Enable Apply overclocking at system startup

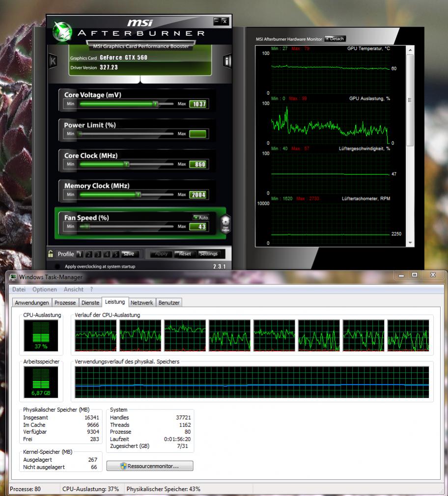(57, 266)
